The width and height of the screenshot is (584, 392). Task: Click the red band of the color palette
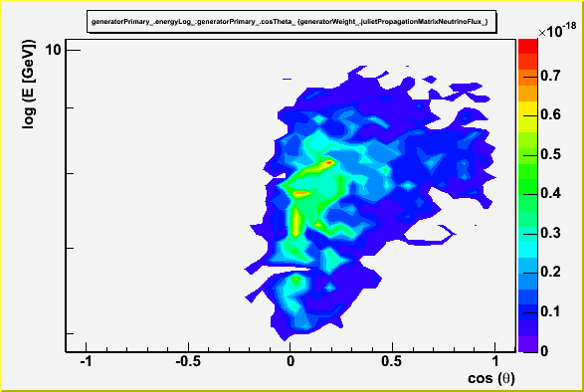coord(527,47)
